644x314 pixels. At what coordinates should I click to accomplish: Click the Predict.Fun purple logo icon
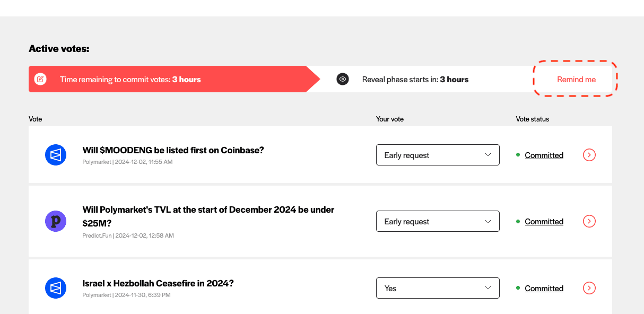point(56,221)
